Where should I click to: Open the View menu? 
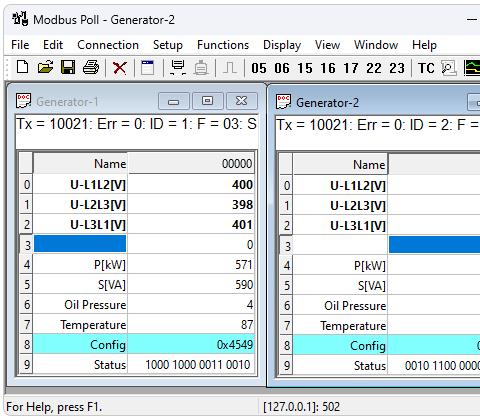click(x=327, y=45)
